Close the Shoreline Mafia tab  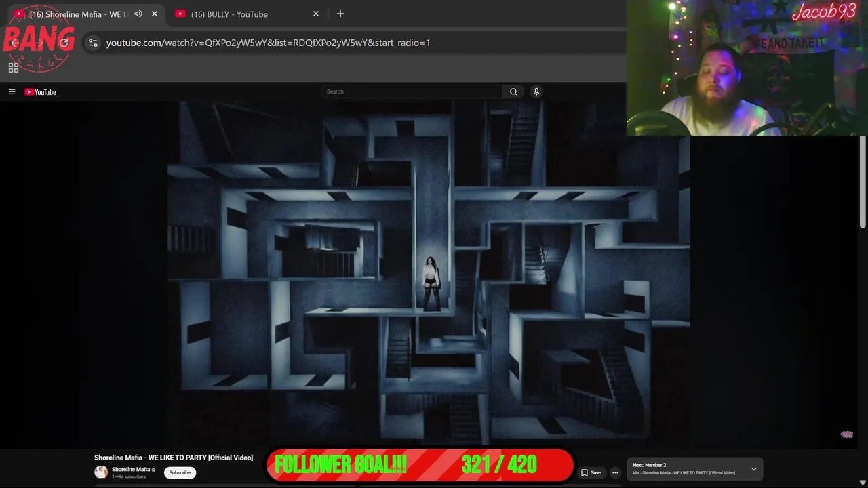(x=155, y=14)
